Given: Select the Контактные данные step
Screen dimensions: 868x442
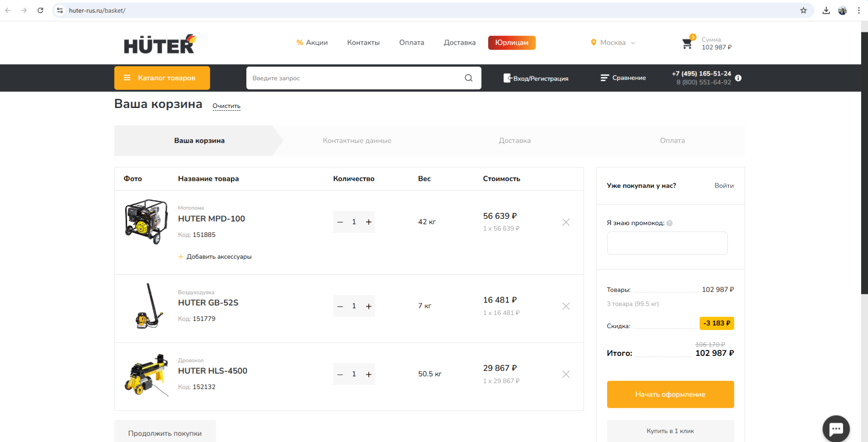Looking at the screenshot, I should [357, 140].
